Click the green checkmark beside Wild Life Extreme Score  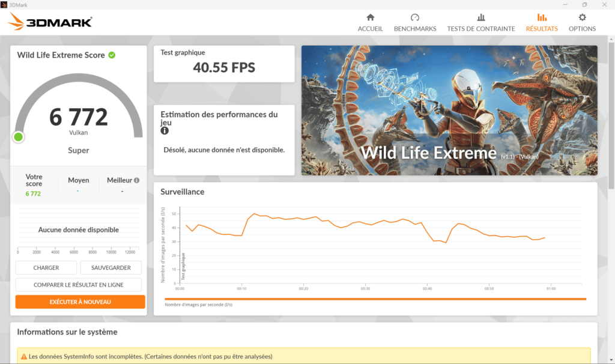click(111, 55)
